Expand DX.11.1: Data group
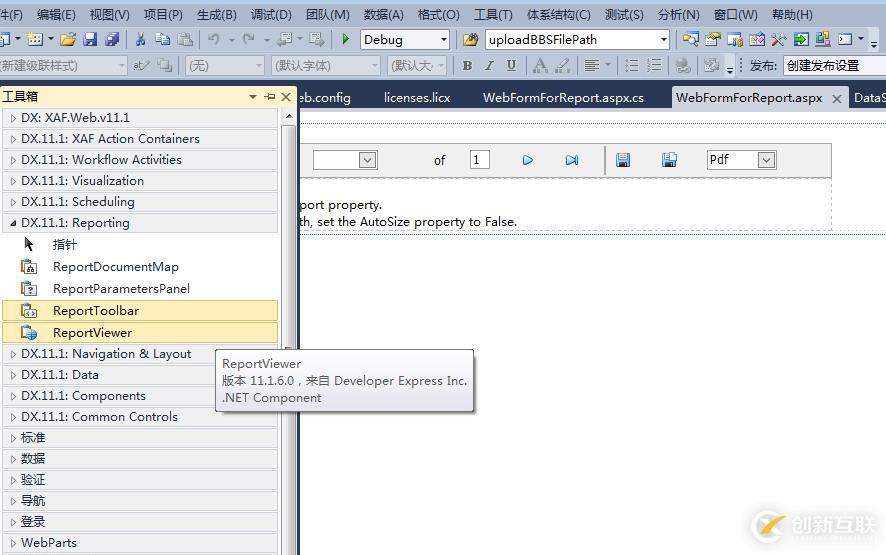Screen dimensions: 886x555 tap(14, 375)
